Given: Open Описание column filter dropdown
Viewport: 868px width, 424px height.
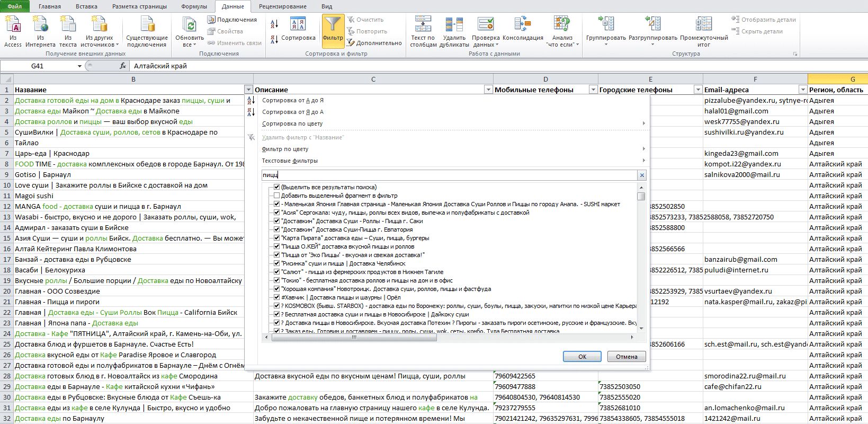Looking at the screenshot, I should click(488, 90).
